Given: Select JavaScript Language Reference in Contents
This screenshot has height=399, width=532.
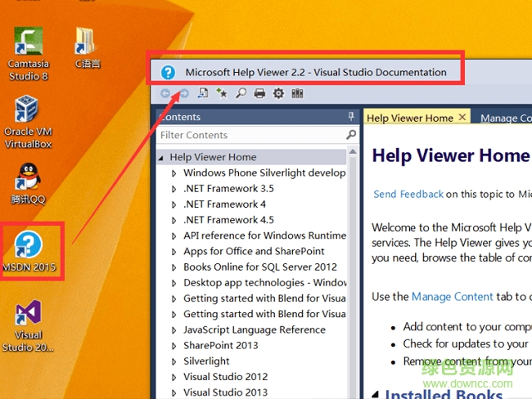Looking at the screenshot, I should [x=254, y=330].
